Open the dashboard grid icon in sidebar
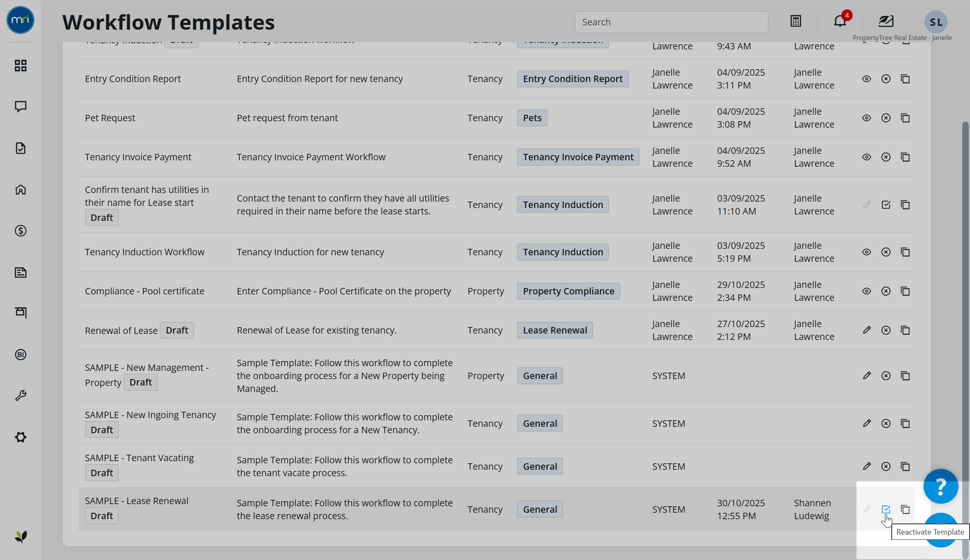 (21, 65)
